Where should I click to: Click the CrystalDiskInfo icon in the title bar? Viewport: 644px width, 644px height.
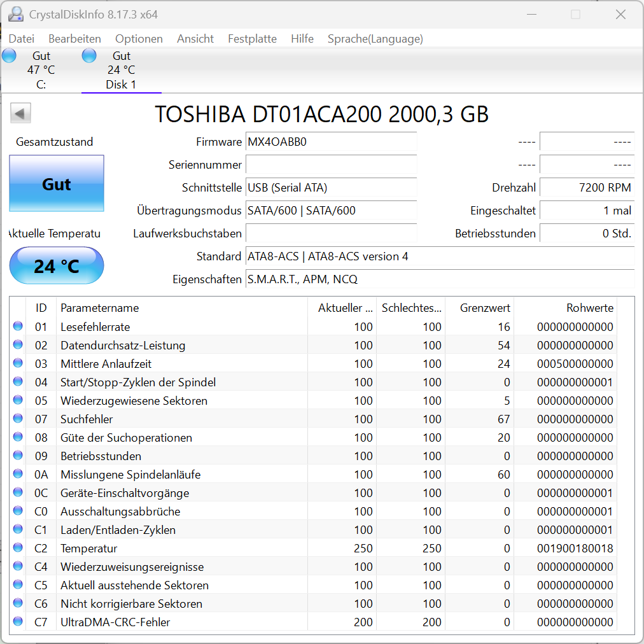tap(15, 13)
